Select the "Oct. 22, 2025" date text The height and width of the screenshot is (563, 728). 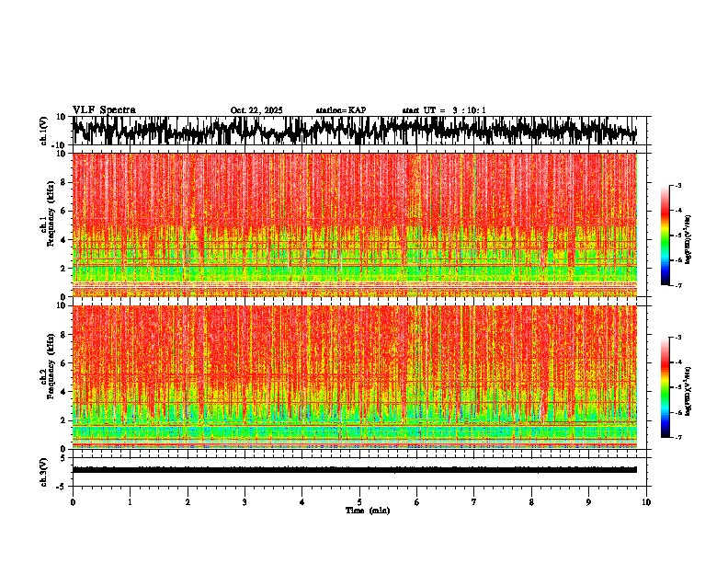coord(256,110)
